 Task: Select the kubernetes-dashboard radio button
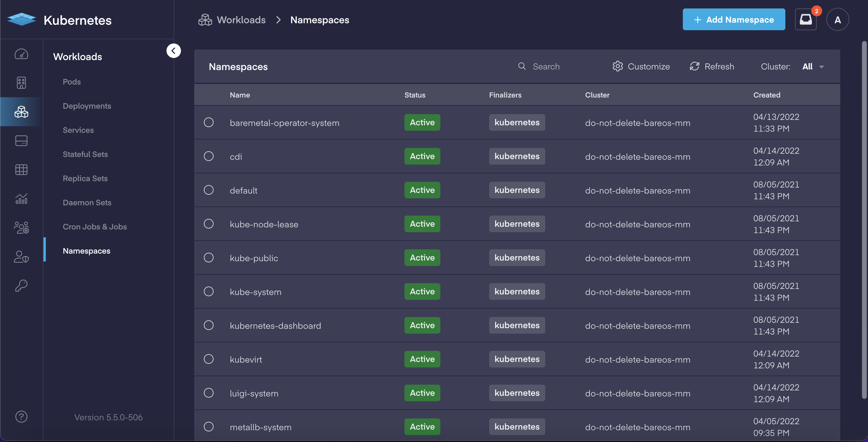coord(209,325)
